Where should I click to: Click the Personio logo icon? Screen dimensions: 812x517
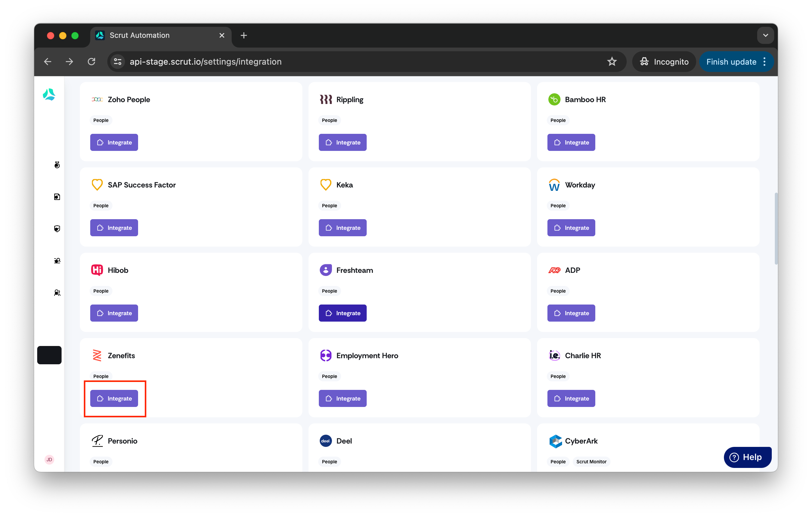(97, 441)
